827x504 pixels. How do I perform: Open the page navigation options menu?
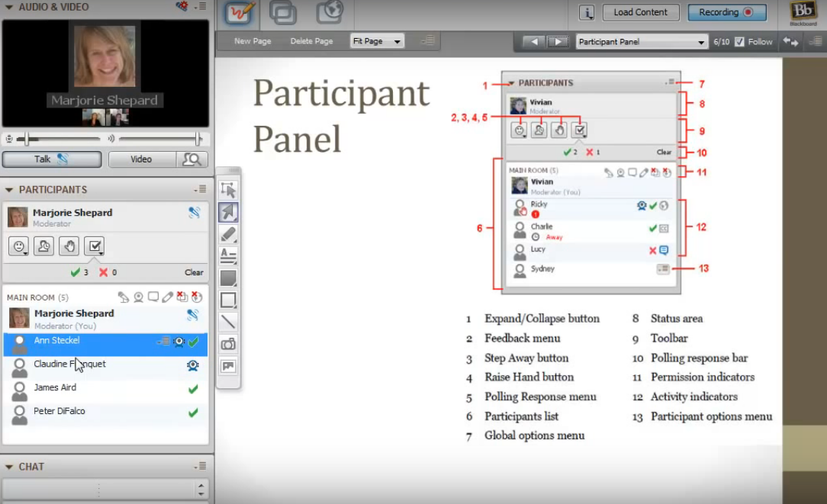point(816,40)
